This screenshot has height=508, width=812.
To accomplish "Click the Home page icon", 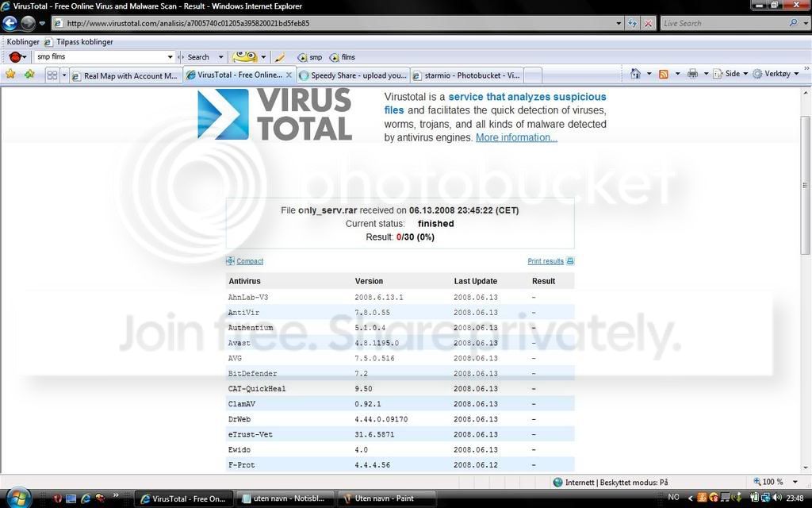I will [635, 74].
